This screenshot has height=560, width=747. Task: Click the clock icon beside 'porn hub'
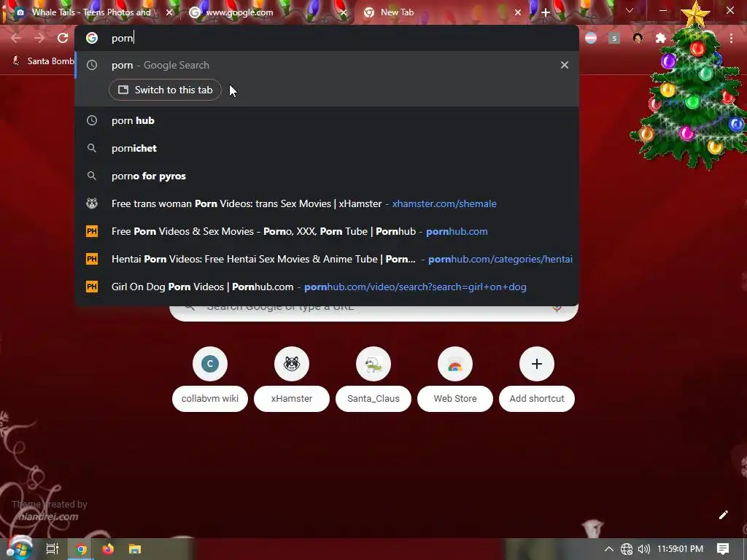click(x=92, y=120)
